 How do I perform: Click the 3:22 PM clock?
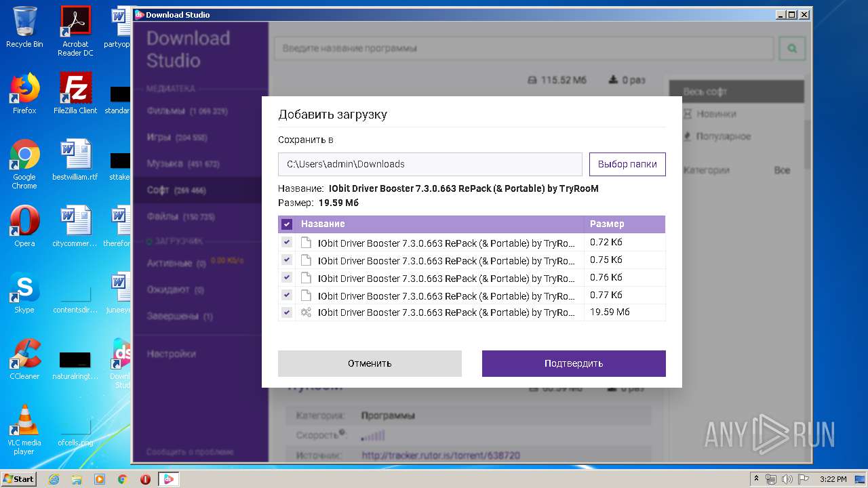point(833,479)
